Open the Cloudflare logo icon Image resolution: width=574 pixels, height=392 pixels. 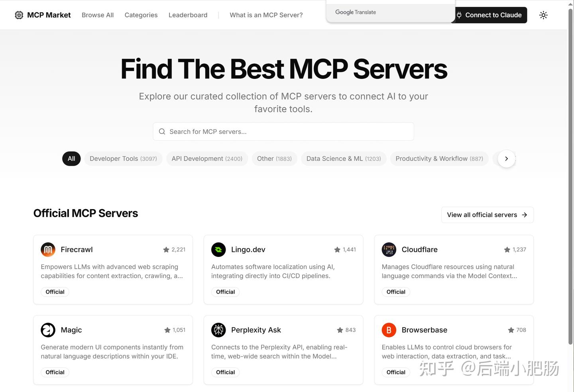click(x=389, y=250)
